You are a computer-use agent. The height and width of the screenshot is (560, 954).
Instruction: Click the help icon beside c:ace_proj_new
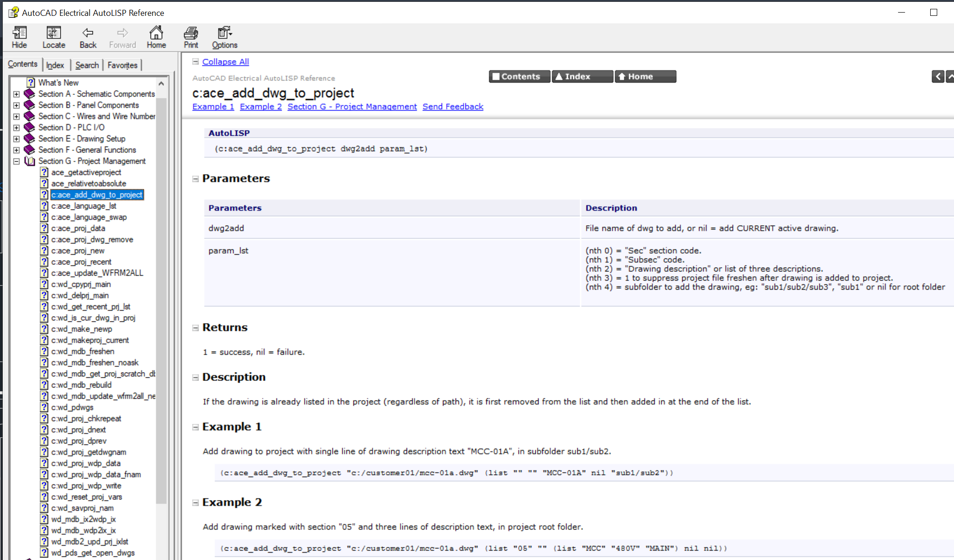pyautogui.click(x=44, y=250)
